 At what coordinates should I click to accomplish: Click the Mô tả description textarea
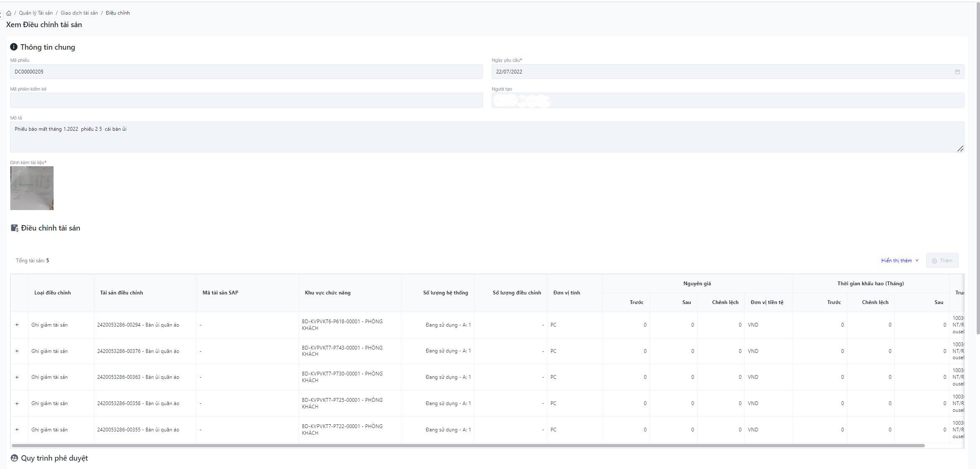click(487, 137)
